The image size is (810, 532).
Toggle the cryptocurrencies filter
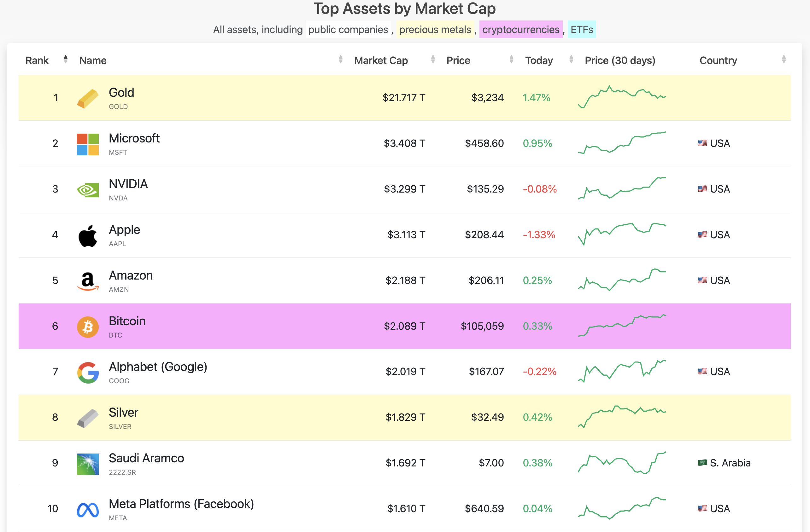(520, 30)
